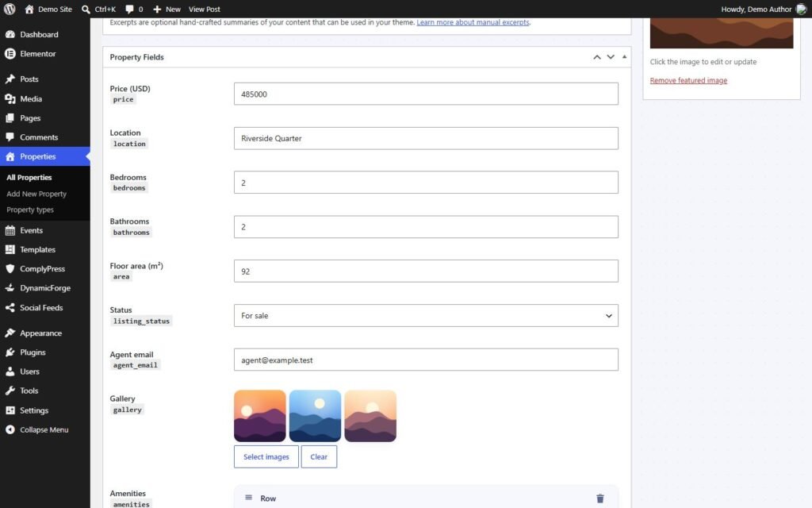812x508 pixels.
Task: Click the Property Fields panel title
Action: pos(136,57)
